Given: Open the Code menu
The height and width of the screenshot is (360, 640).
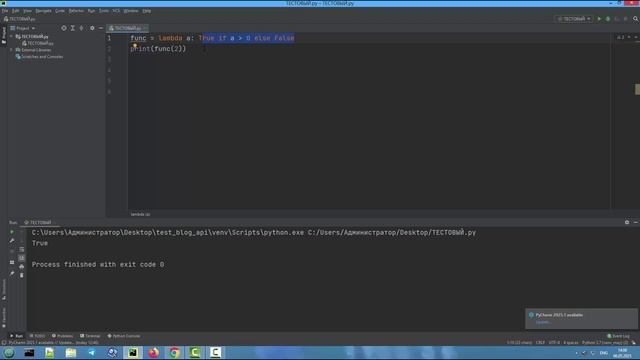Looking at the screenshot, I should (x=60, y=11).
